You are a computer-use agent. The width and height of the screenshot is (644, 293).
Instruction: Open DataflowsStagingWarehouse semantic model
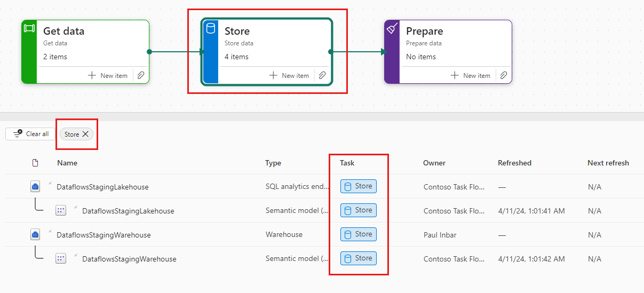pos(129,259)
